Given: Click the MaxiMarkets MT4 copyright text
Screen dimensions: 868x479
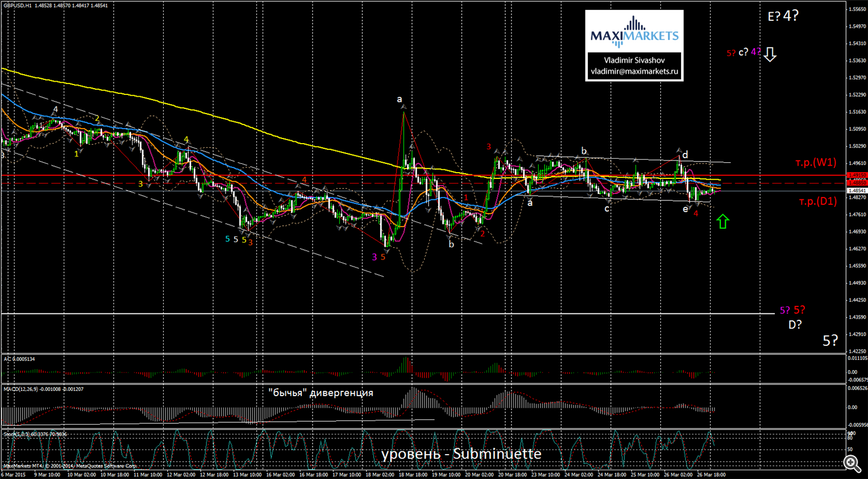Looking at the screenshot, I should (x=71, y=466).
